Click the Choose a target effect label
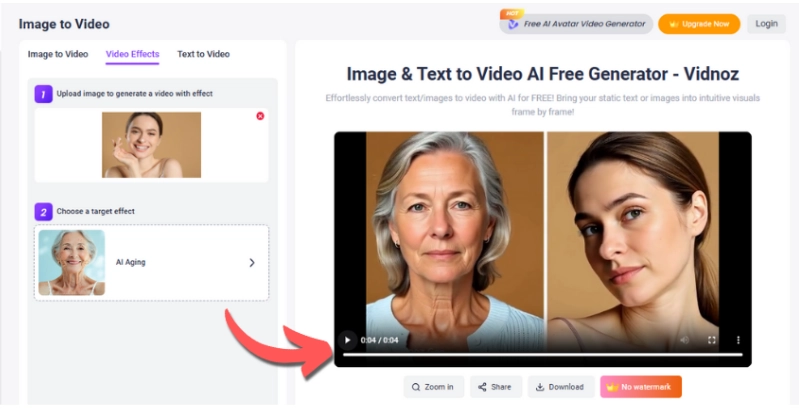799x418 pixels. click(95, 211)
